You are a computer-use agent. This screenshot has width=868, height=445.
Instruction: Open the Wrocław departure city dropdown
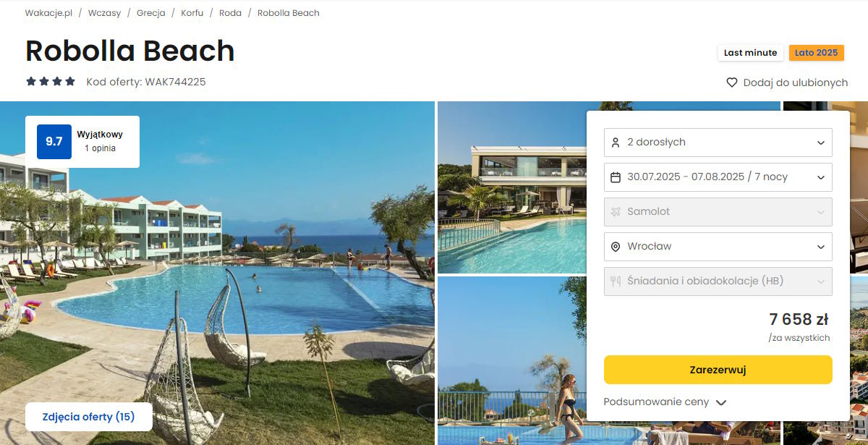pyautogui.click(x=718, y=247)
